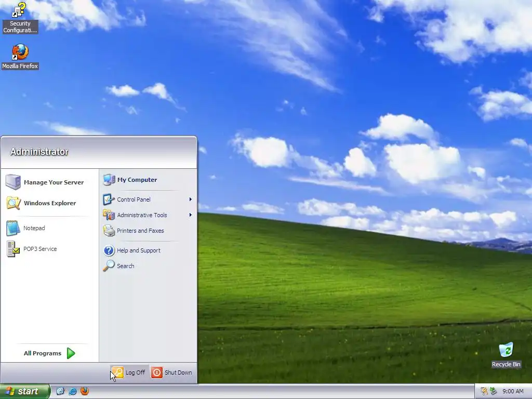
Task: Click the Control Panel label text
Action: (x=134, y=199)
